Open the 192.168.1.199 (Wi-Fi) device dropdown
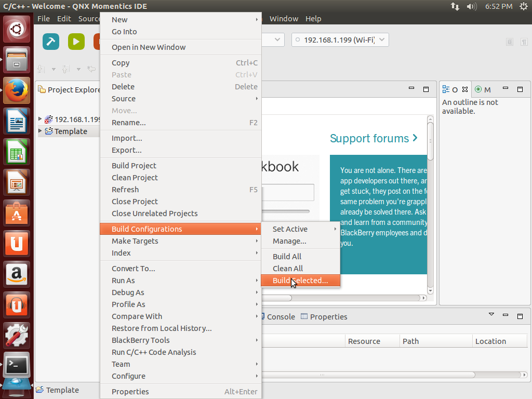 (382, 39)
